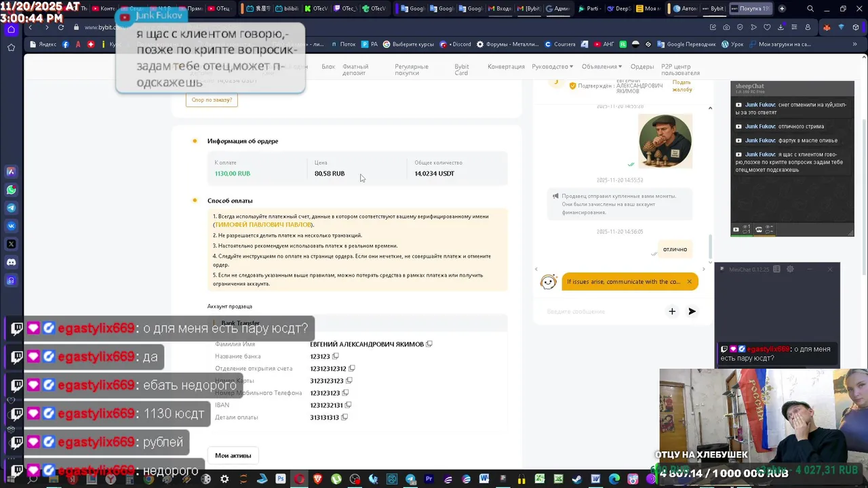Launch Photoshop from the taskbar
This screenshot has height=488, width=868.
(x=281, y=479)
